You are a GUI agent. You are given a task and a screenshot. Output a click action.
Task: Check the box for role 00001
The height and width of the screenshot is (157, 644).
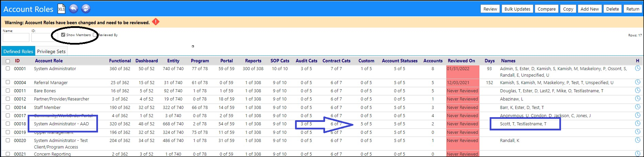click(x=8, y=68)
